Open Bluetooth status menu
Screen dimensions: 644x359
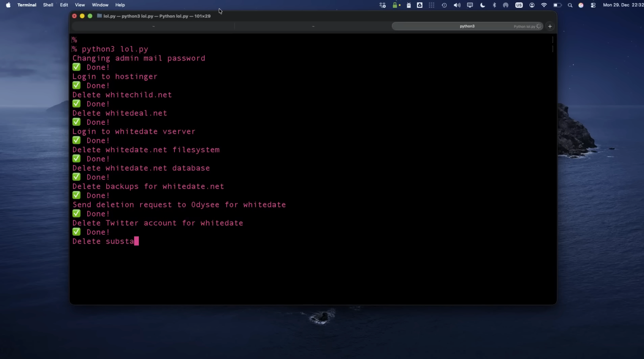[494, 5]
